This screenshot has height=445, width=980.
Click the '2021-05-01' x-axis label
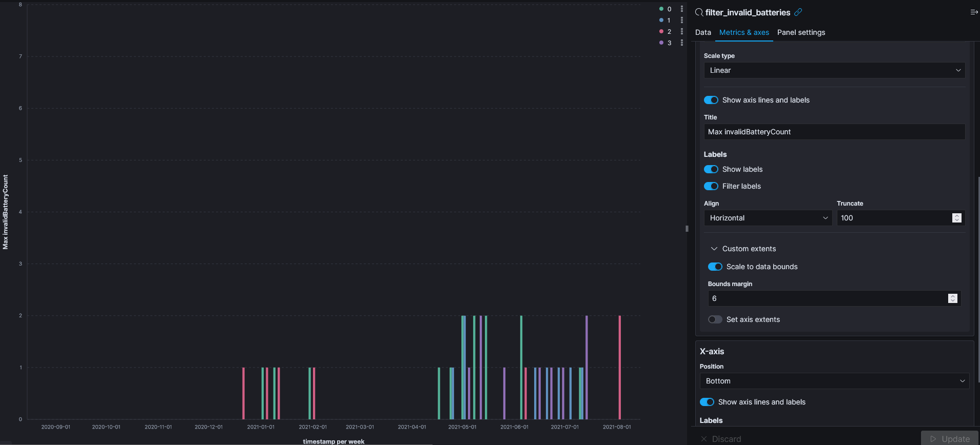point(462,427)
